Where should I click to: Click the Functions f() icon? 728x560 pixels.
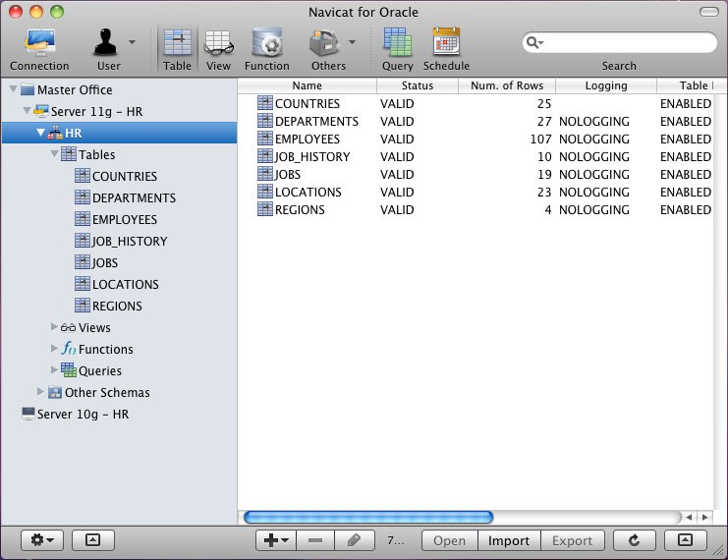click(69, 348)
